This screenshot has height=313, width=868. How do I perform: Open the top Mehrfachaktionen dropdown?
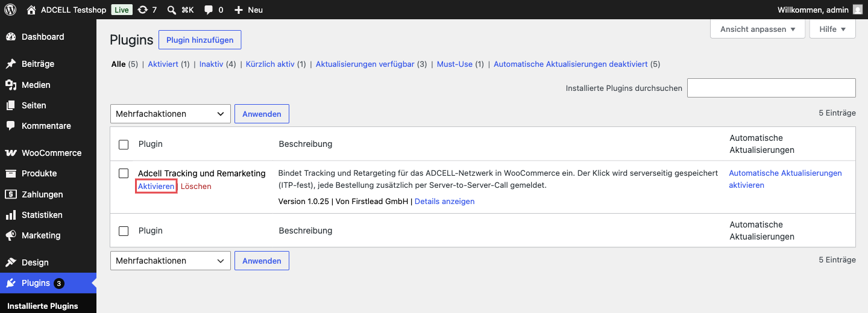pos(171,114)
